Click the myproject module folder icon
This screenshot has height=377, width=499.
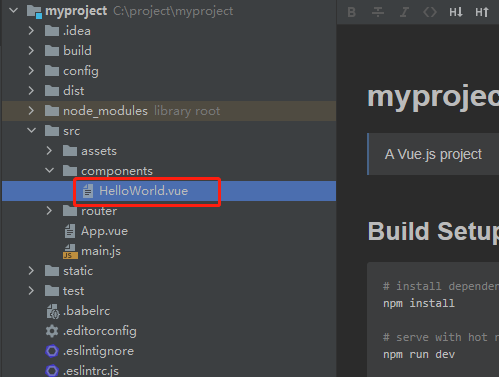(34, 12)
